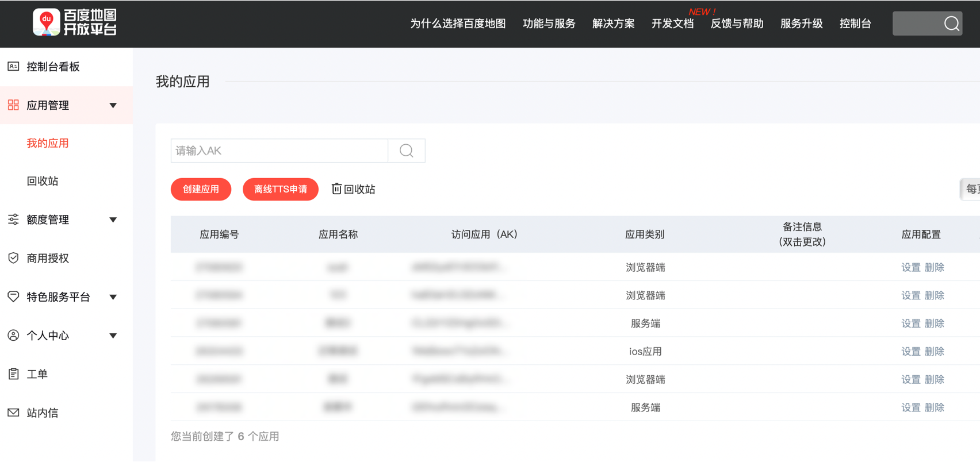Open 开发文档 in the top navigation

click(672, 24)
